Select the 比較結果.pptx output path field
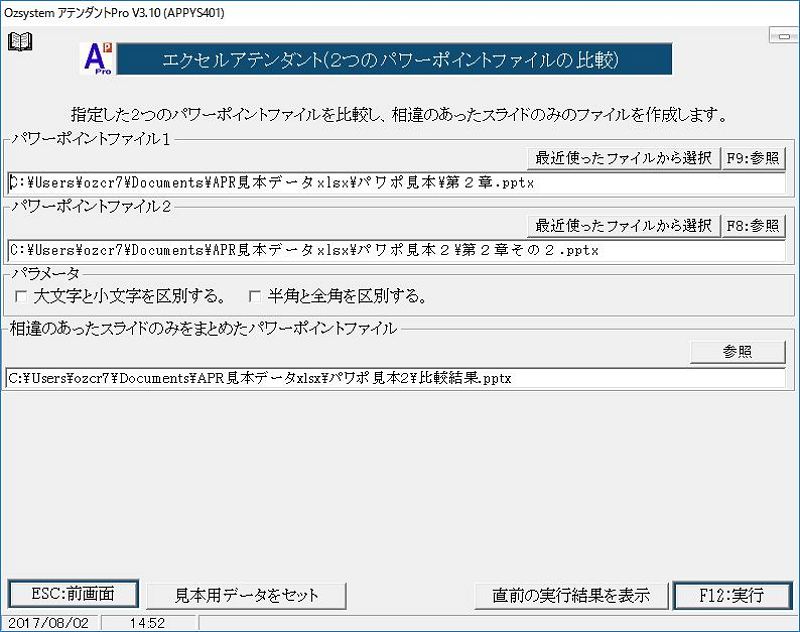The height and width of the screenshot is (632, 800). coord(395,378)
